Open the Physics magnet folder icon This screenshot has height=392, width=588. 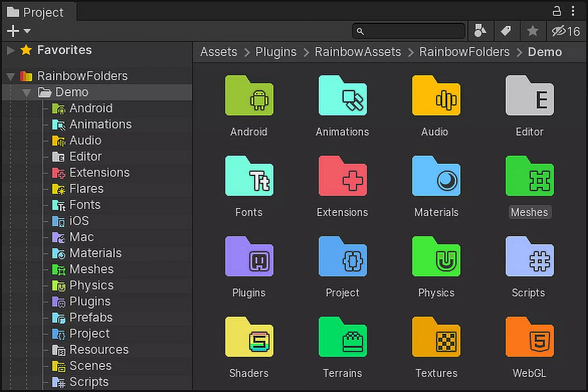(436, 256)
